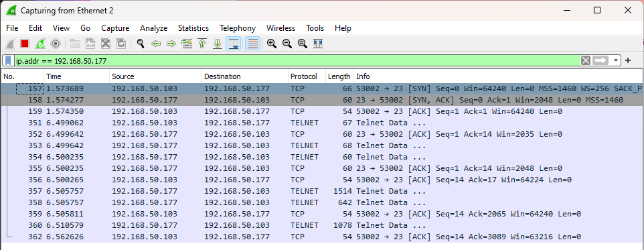Sort by the Protocol column header

tap(307, 76)
